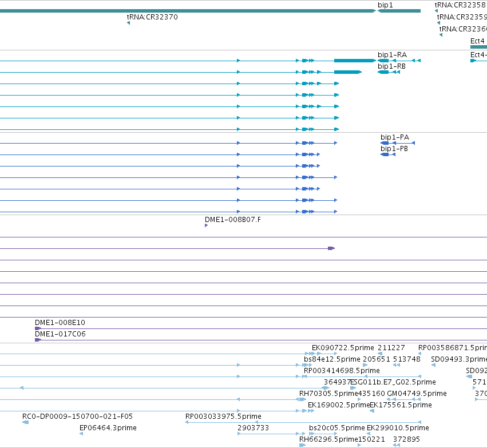The image size is (487, 448).
Task: Click the bs20c05.5prime EST label
Action: point(336,428)
